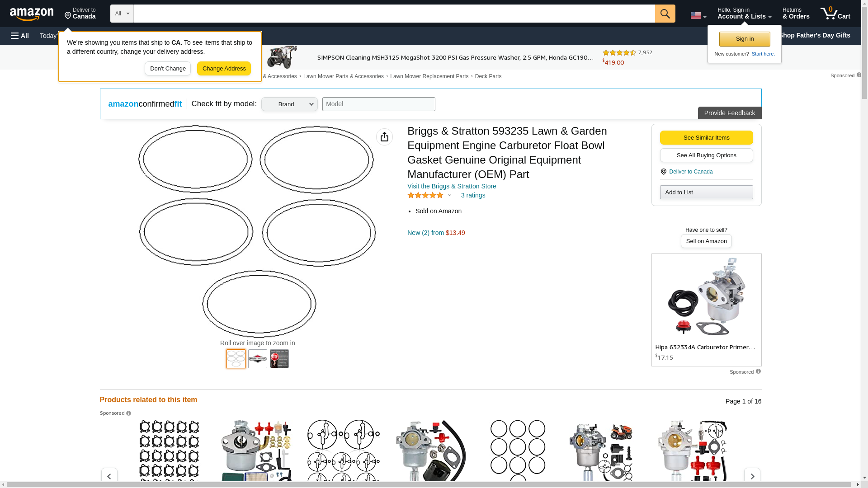Open the shopping cart icon
The image size is (868, 488).
point(835,14)
